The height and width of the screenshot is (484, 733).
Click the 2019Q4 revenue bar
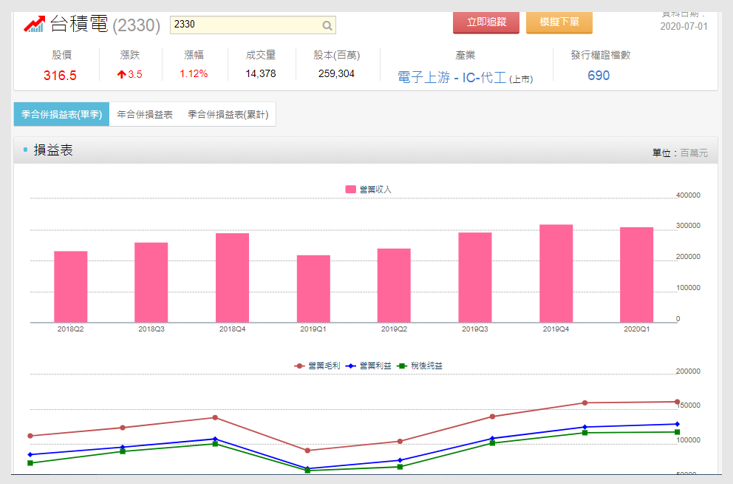pos(556,274)
